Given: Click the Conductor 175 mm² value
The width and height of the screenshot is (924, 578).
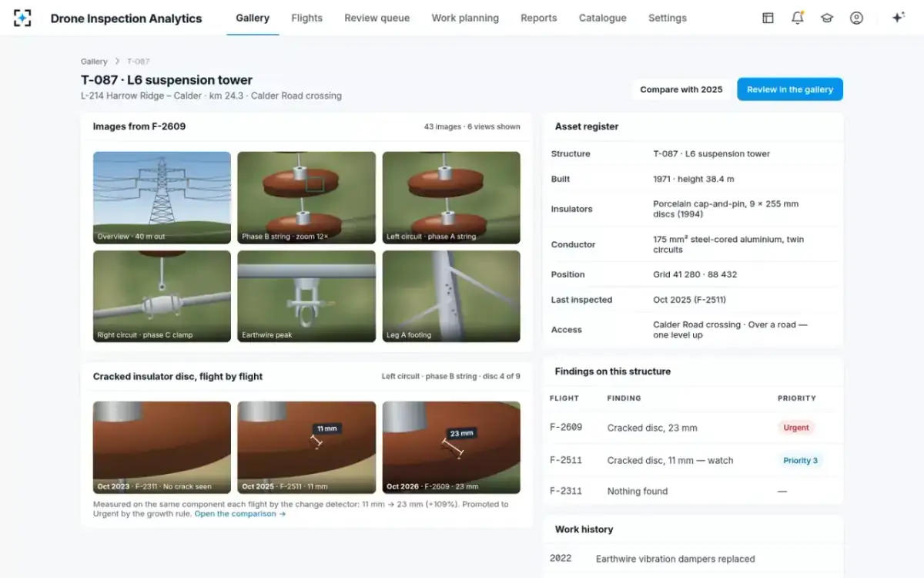Looking at the screenshot, I should tap(728, 244).
